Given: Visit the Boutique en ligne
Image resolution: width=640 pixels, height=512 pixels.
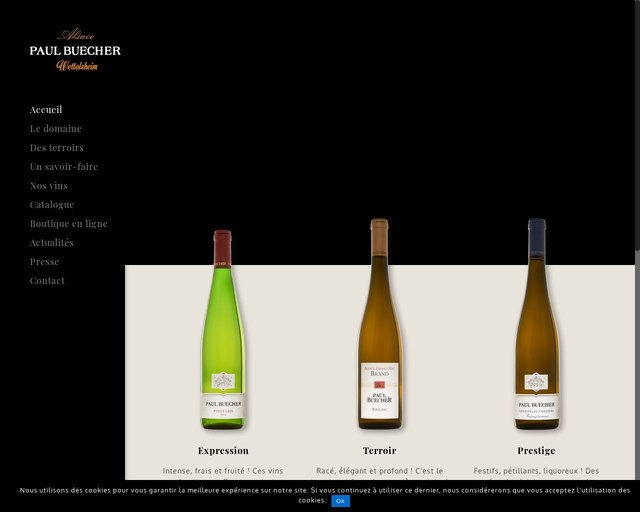Looking at the screenshot, I should [69, 223].
